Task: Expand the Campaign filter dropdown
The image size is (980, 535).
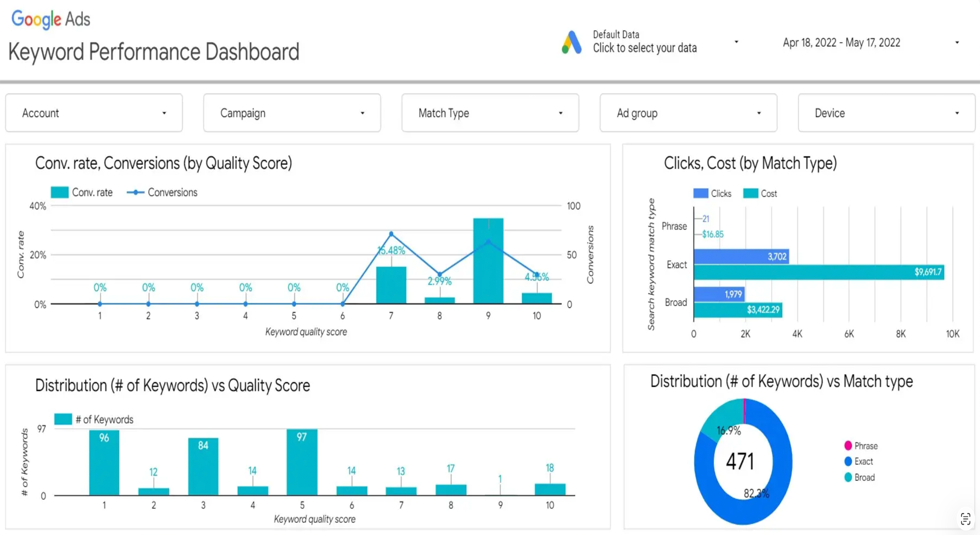Action: [x=292, y=113]
